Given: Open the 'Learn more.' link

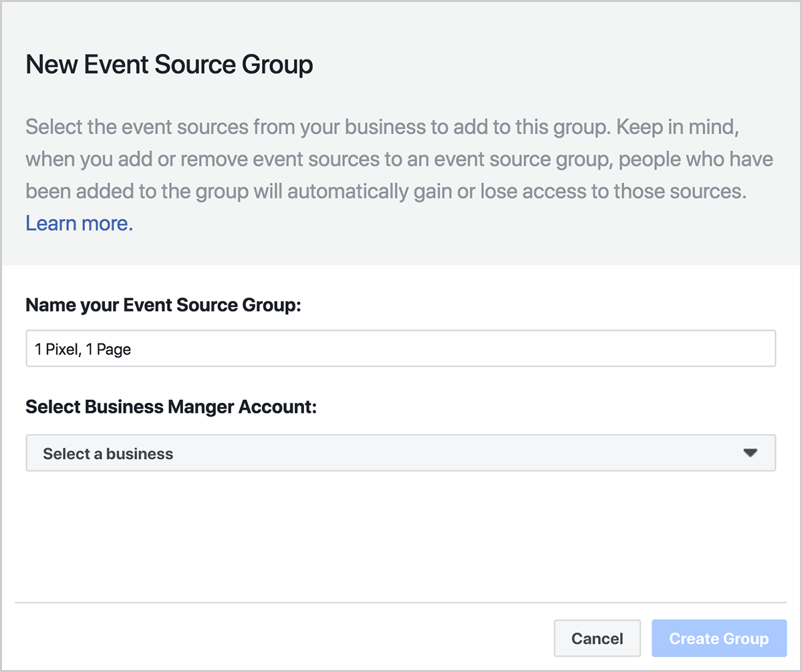Looking at the screenshot, I should tap(79, 223).
